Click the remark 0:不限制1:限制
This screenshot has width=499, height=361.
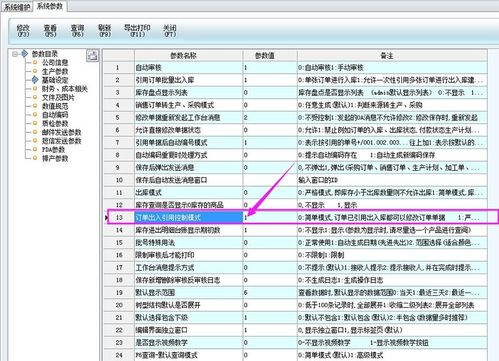point(392,255)
